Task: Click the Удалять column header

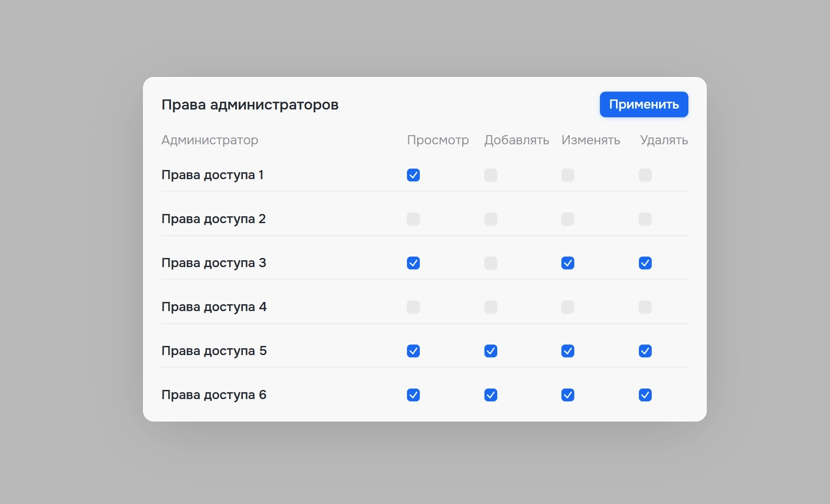Action: click(x=664, y=140)
